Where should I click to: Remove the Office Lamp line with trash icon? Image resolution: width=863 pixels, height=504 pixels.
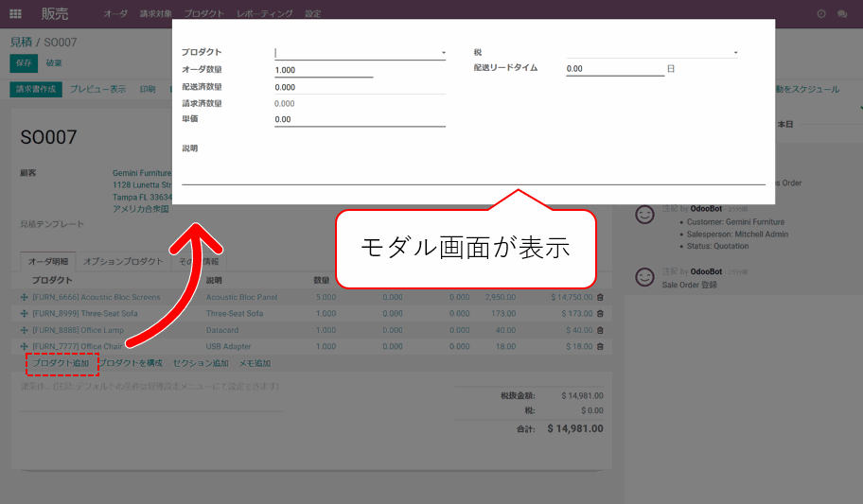pos(600,330)
